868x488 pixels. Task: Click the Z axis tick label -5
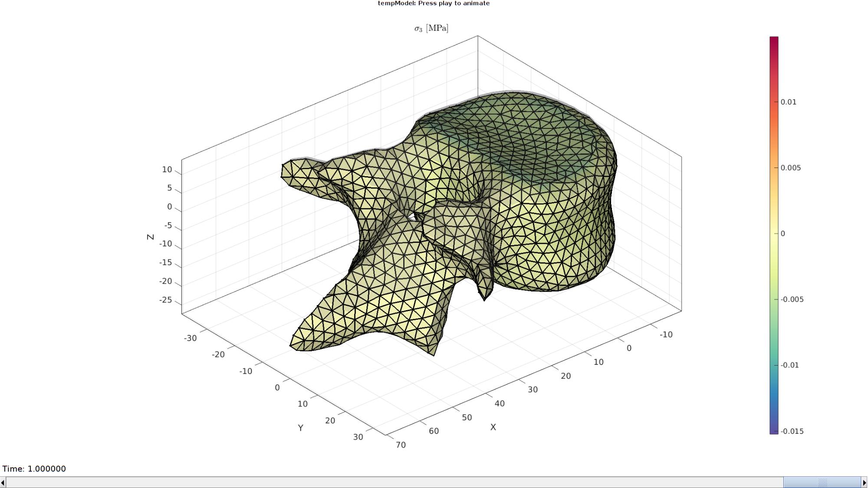pos(168,226)
